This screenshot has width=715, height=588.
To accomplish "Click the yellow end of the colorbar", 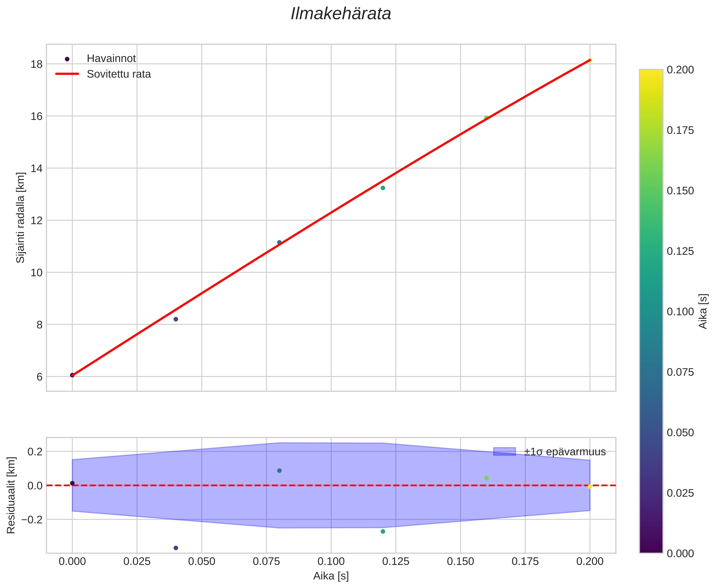I will (651, 73).
